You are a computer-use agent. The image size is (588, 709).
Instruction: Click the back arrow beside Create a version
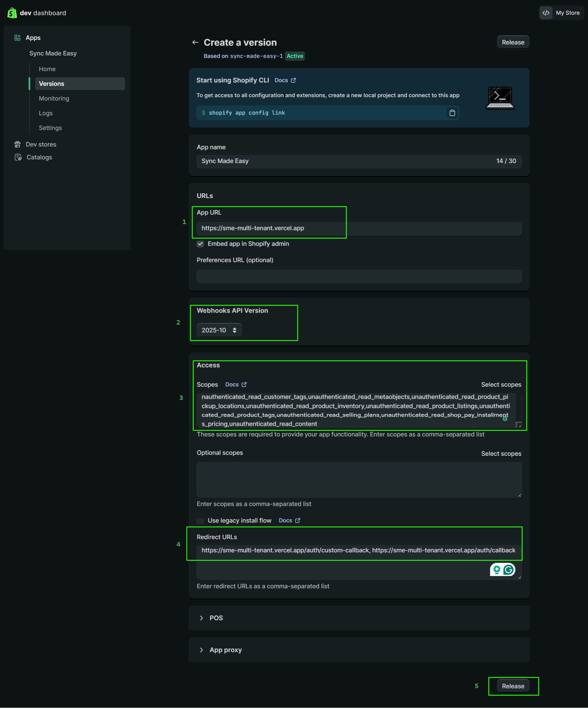pos(195,43)
